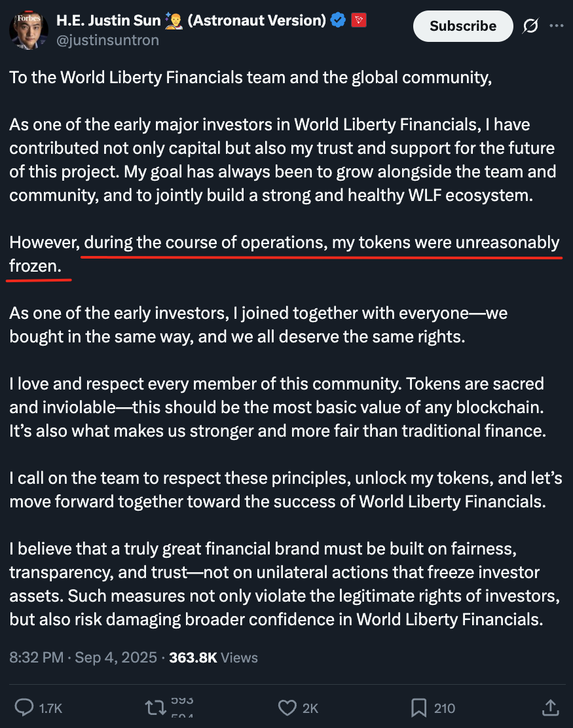The height and width of the screenshot is (728, 573).
Task: Click the H.E. Justin Sun display name
Action: [108, 20]
